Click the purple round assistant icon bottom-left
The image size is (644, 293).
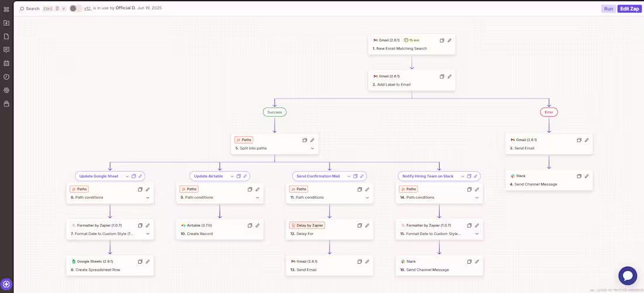[x=6, y=284]
